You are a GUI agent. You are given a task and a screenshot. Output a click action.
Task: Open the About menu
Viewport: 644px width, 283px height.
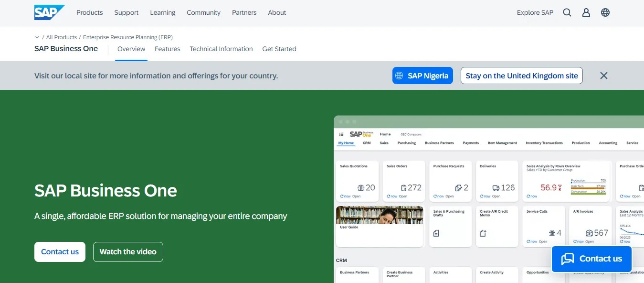point(277,13)
